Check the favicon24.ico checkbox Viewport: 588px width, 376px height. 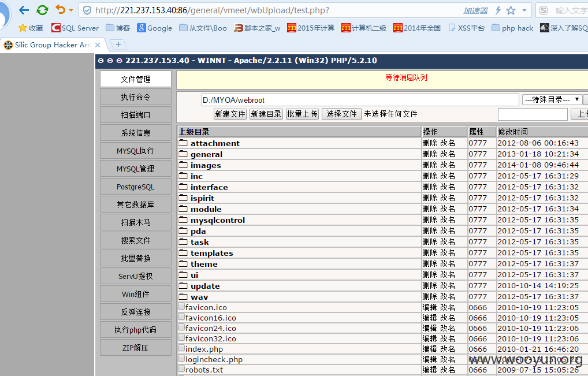pos(181,327)
